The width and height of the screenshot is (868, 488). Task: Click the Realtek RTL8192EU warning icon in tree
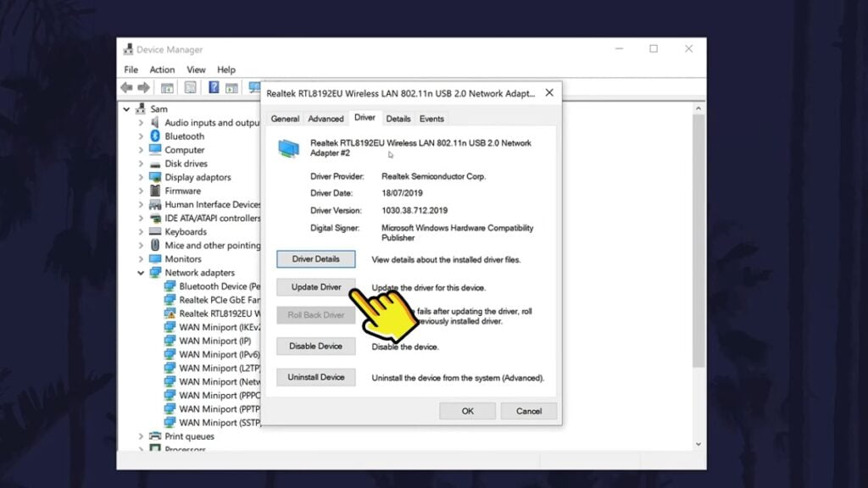click(x=170, y=313)
